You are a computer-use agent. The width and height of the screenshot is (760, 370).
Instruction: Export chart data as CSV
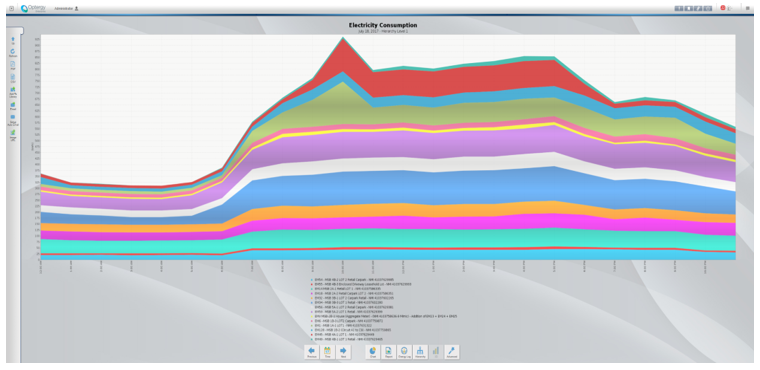point(13,78)
